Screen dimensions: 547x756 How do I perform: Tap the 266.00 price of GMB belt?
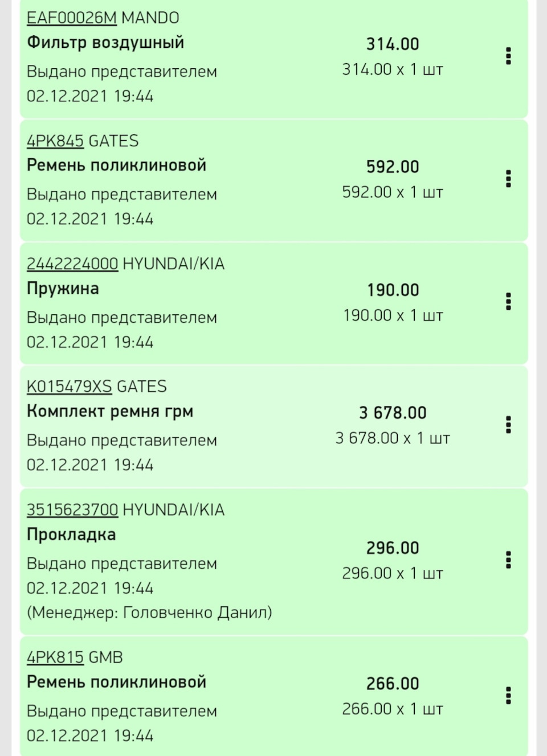click(393, 684)
